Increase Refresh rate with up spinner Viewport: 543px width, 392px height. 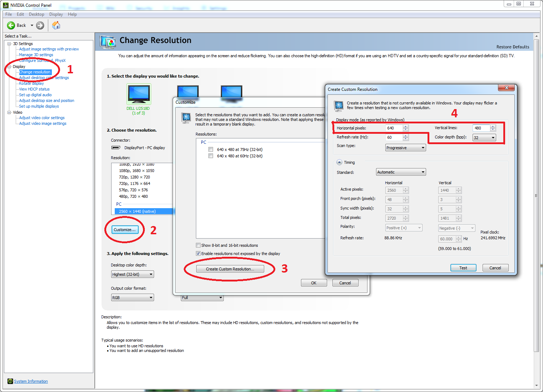pyautogui.click(x=406, y=136)
